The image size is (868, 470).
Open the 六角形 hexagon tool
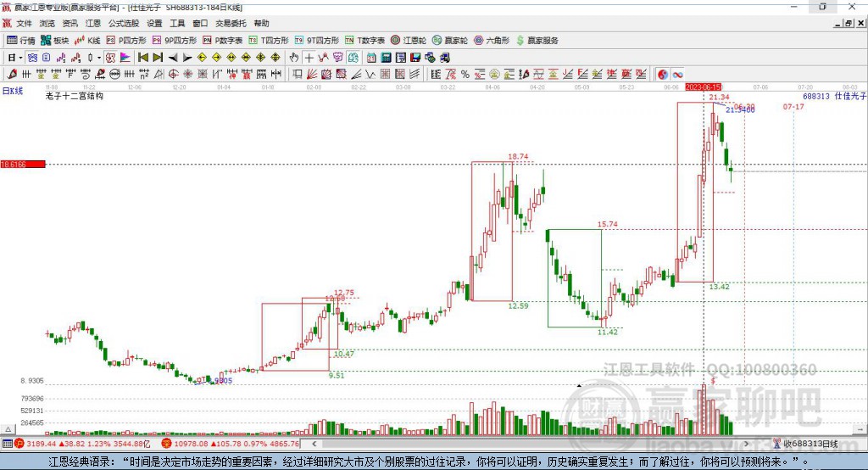tap(492, 41)
